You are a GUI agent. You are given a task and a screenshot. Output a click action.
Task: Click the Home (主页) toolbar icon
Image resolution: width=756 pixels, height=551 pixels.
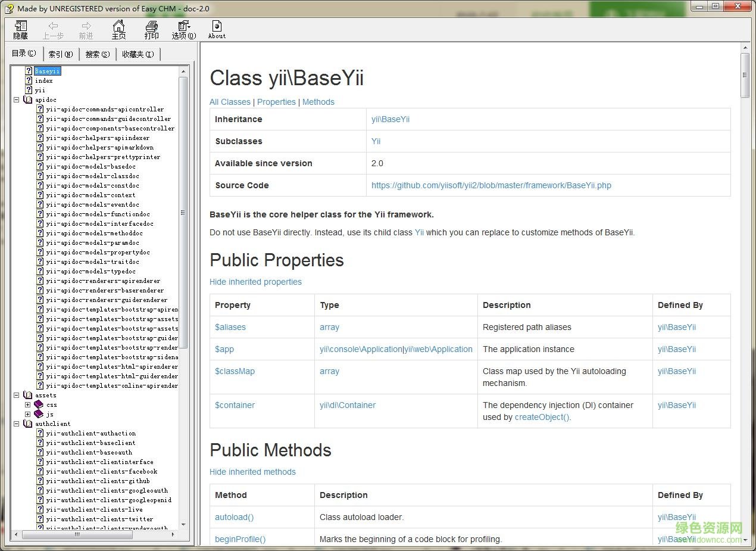point(119,30)
